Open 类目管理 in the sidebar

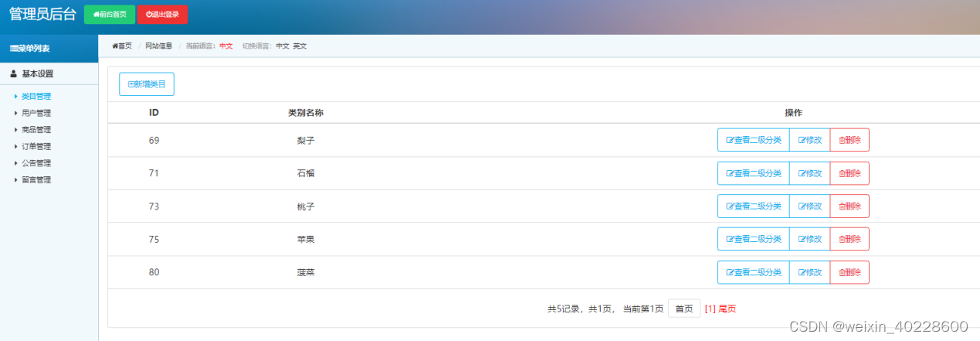(x=36, y=97)
